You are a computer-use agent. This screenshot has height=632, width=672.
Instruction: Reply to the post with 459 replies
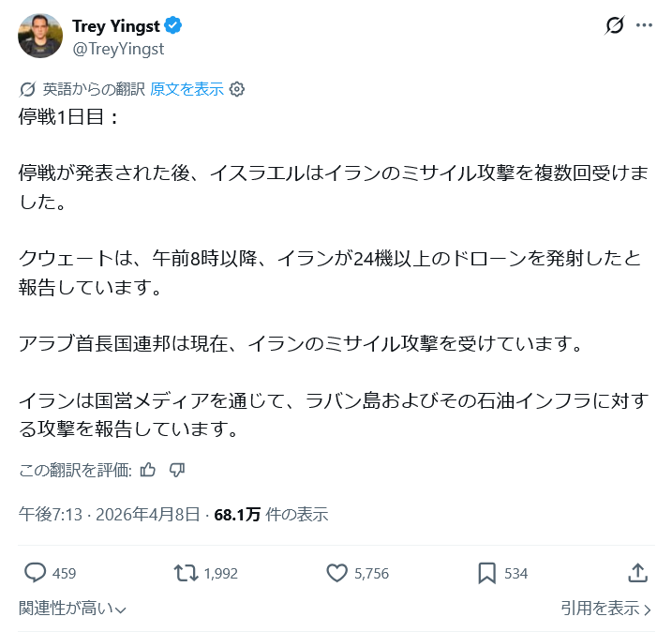click(36, 573)
